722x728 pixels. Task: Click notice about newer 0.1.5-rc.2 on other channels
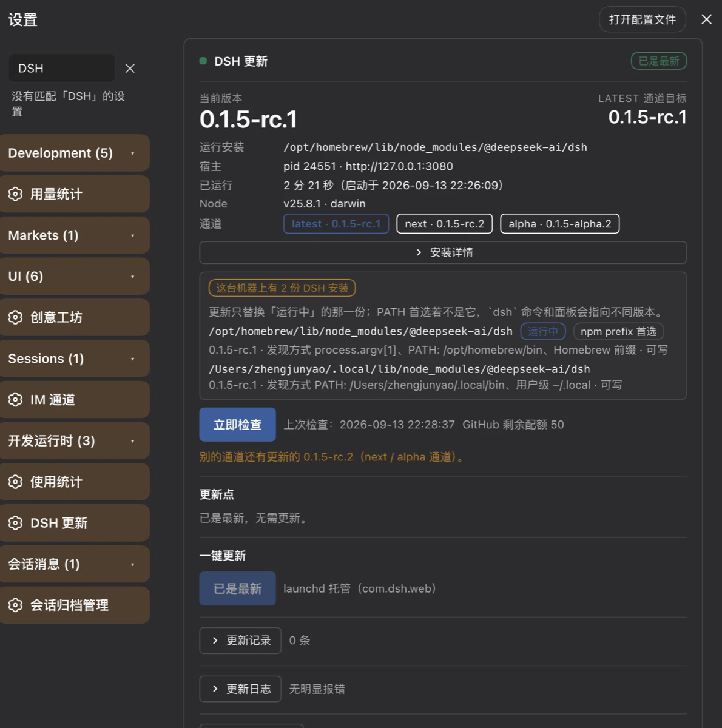point(333,457)
